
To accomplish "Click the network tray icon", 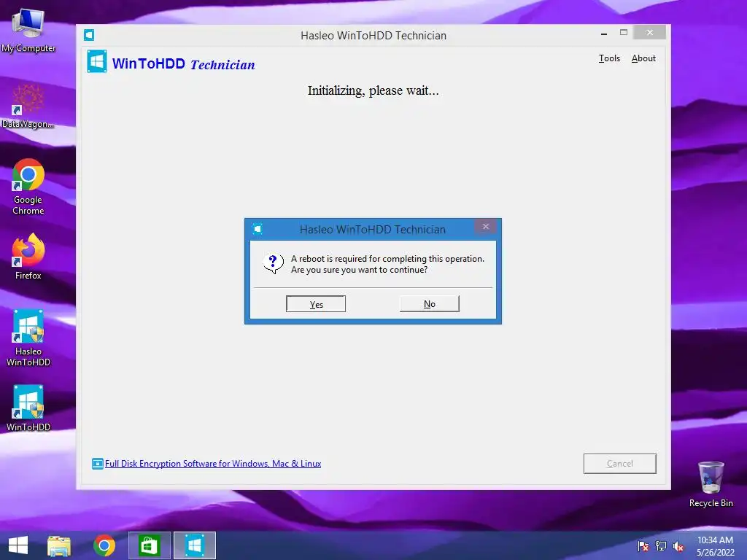I will (661, 546).
